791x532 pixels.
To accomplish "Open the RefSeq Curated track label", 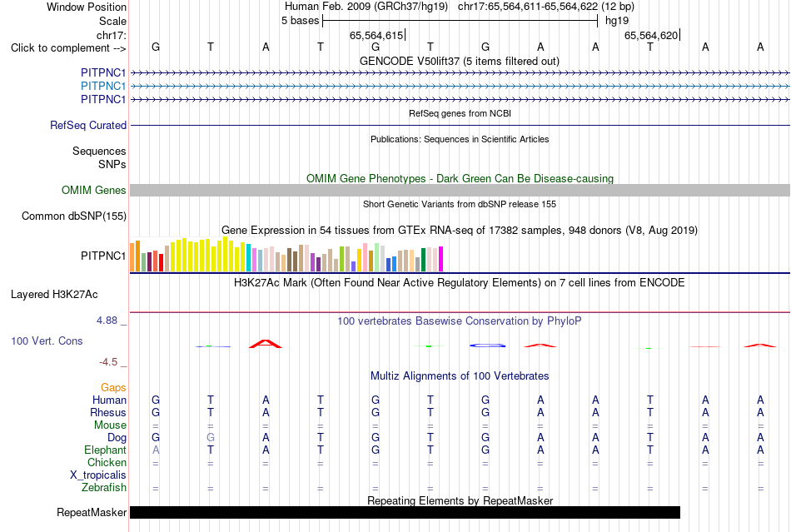I will [87, 125].
